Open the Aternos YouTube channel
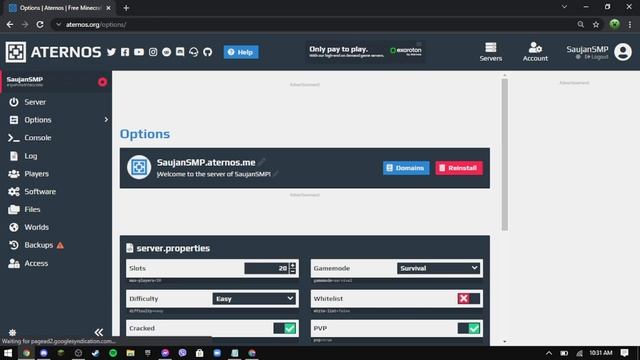The image size is (640, 360). [x=139, y=52]
